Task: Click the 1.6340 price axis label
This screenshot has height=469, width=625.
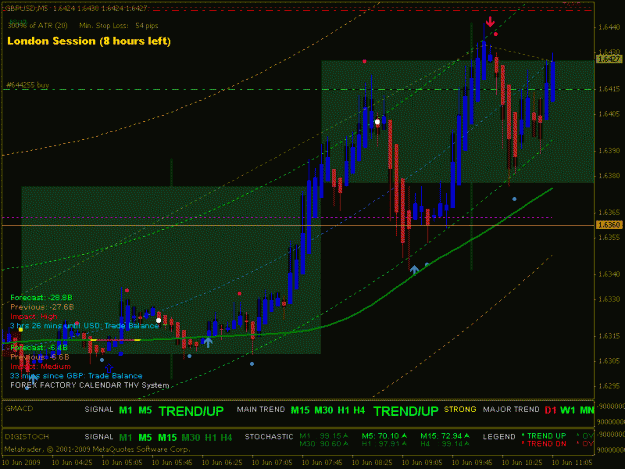Action: 609,274
